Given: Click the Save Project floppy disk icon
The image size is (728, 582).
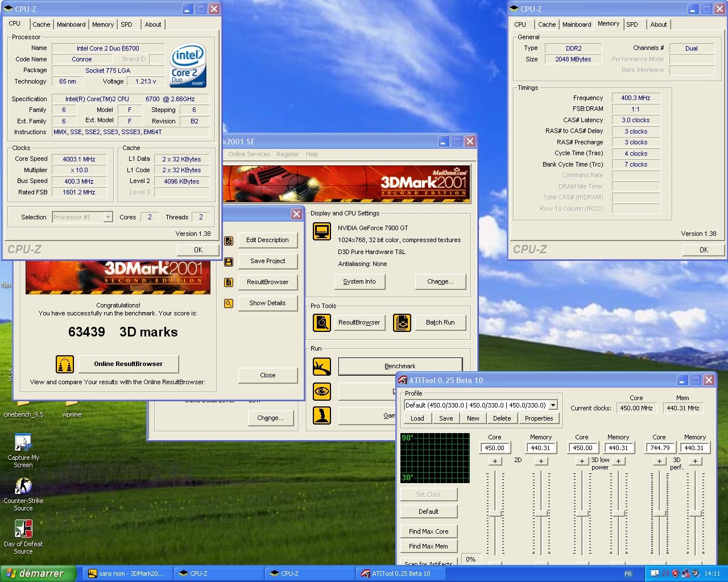Looking at the screenshot, I should 229,262.
